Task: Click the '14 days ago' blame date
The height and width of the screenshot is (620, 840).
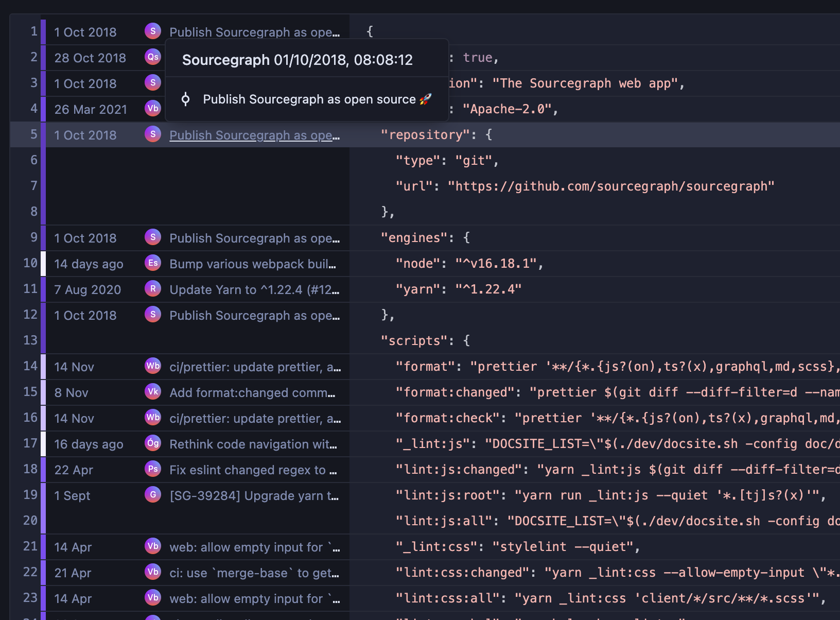Action: pos(89,264)
